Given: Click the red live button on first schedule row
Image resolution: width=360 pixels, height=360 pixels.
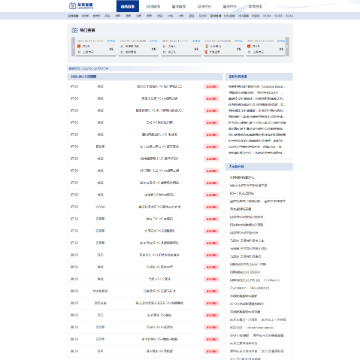Looking at the screenshot, I should coord(212,87).
